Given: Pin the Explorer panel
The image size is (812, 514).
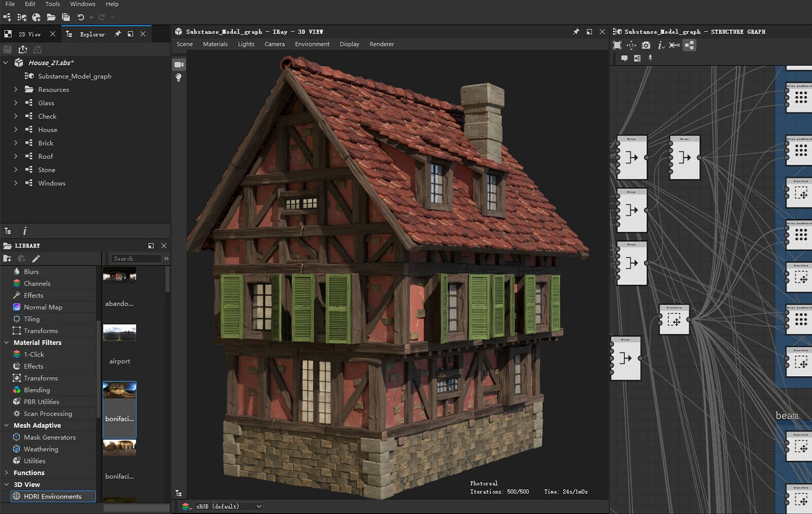Looking at the screenshot, I should [117, 34].
